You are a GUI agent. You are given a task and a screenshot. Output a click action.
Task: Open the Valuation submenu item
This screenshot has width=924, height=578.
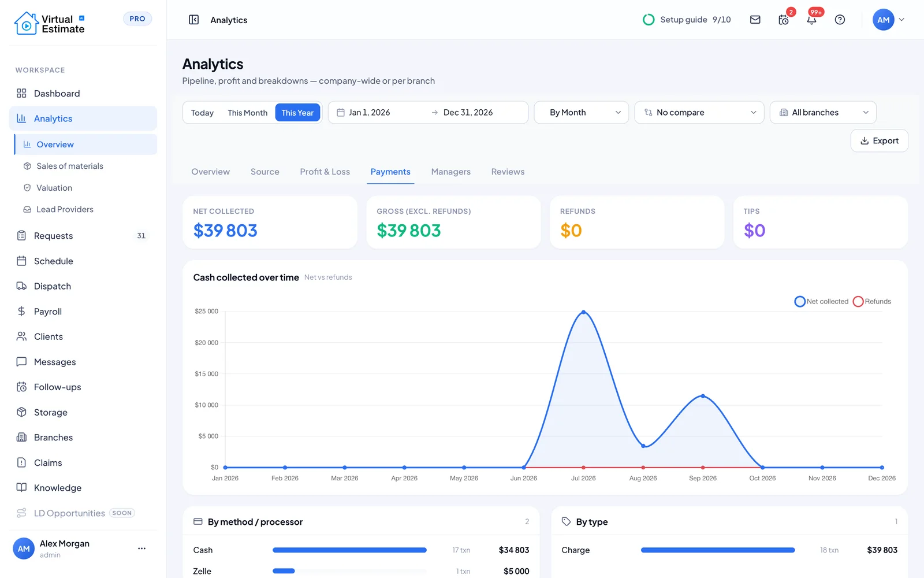[54, 188]
